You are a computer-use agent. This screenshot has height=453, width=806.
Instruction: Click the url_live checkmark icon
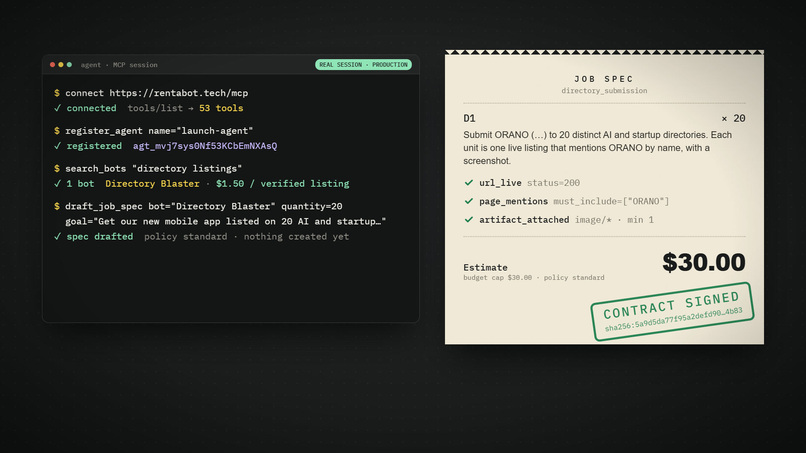point(468,183)
